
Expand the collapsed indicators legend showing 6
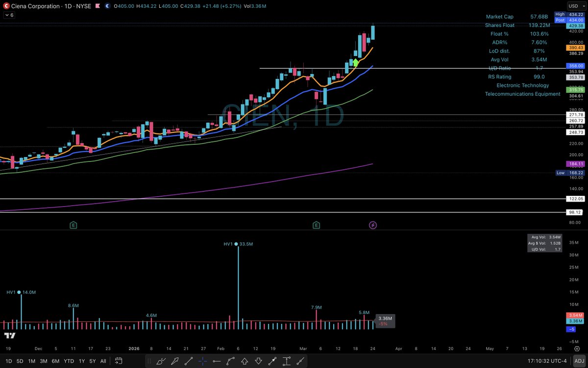[9, 15]
